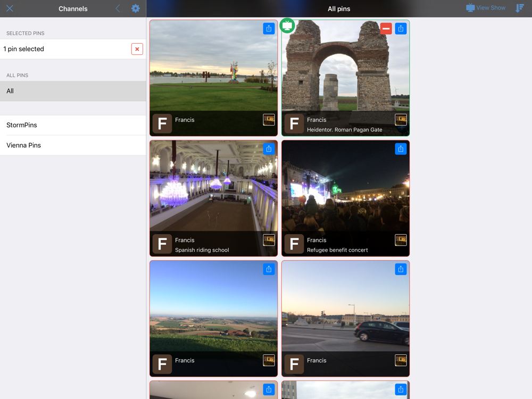This screenshot has width=532, height=399.
Task: Remove Heidentor pin with red minus button
Action: point(386,29)
